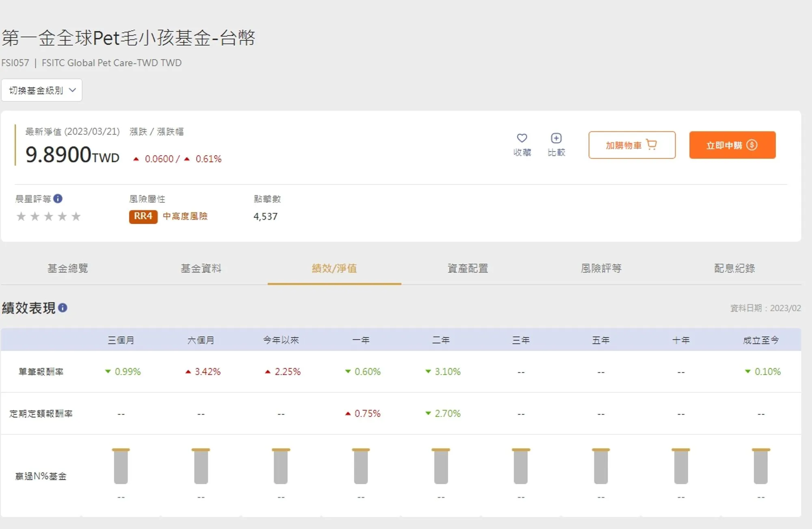This screenshot has width=812, height=529.
Task: Click the 3.10% two-year return value
Action: click(447, 371)
